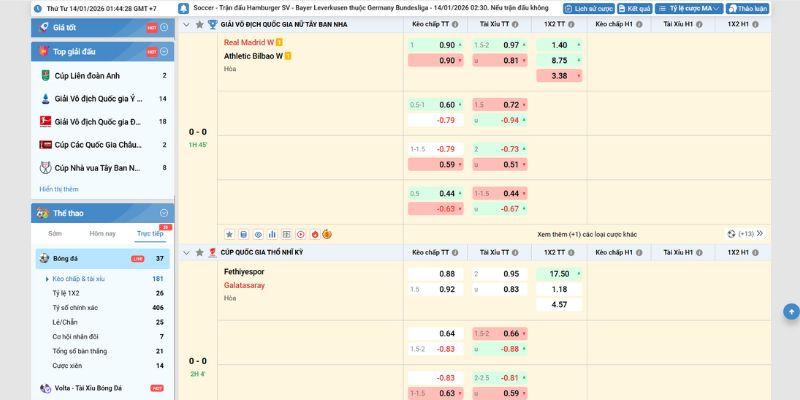800x400 pixels.
Task: Switch to the Sớm tab
Action: [x=55, y=233]
